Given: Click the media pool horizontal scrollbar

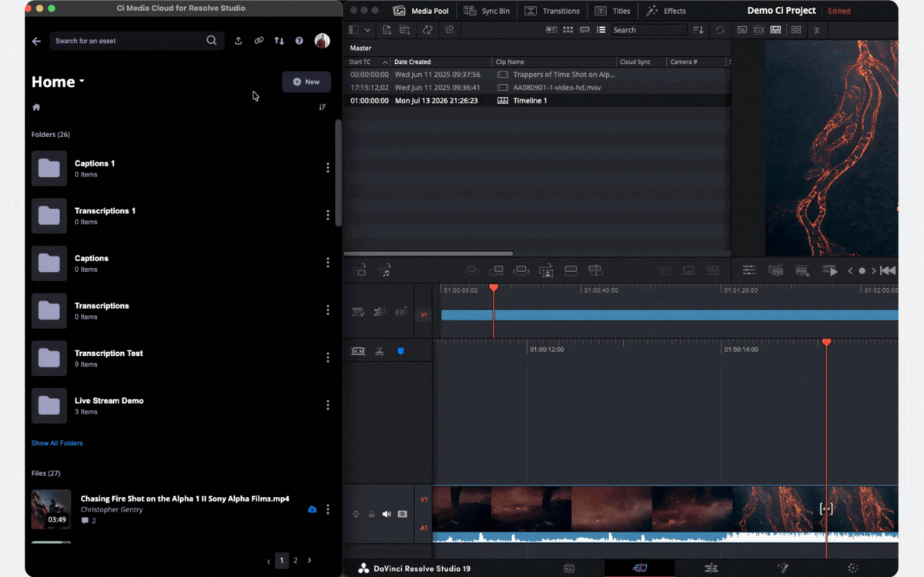Looking at the screenshot, I should 428,253.
